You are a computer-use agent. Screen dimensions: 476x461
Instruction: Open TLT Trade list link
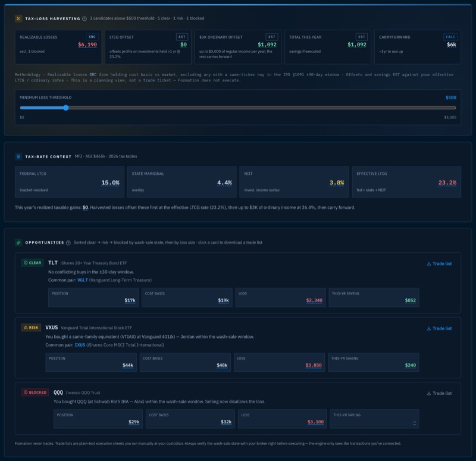point(439,264)
